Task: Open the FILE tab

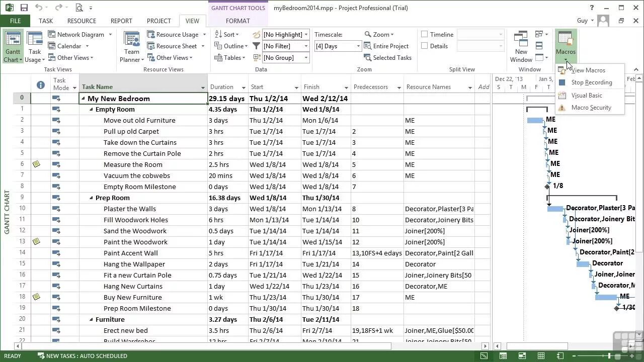Action: 15,21
